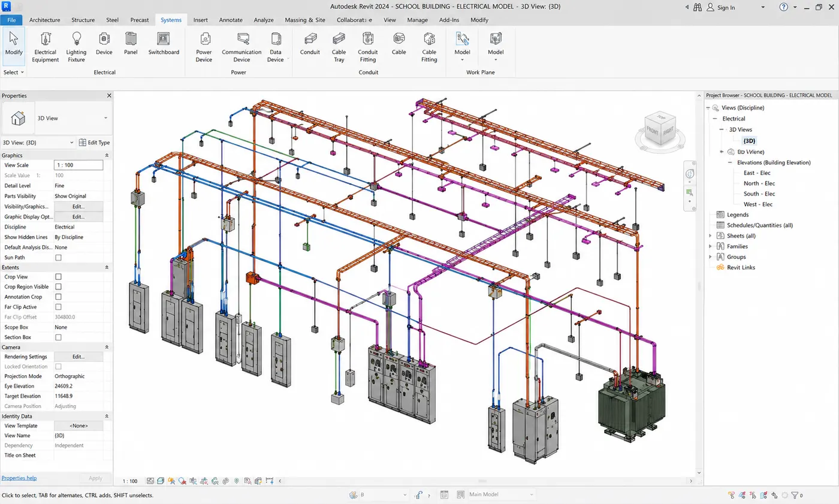This screenshot has width=839, height=504.
Task: Click the 3D View house type thumbnail
Action: click(17, 118)
